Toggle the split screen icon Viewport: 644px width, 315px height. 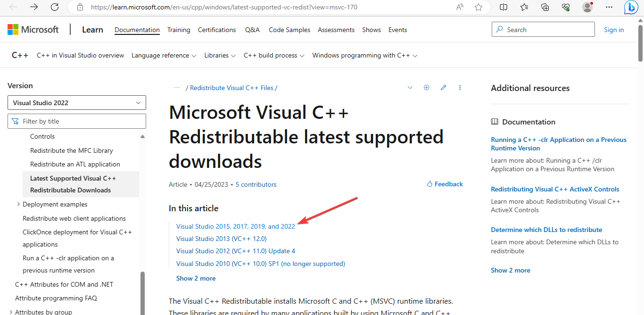(x=504, y=7)
